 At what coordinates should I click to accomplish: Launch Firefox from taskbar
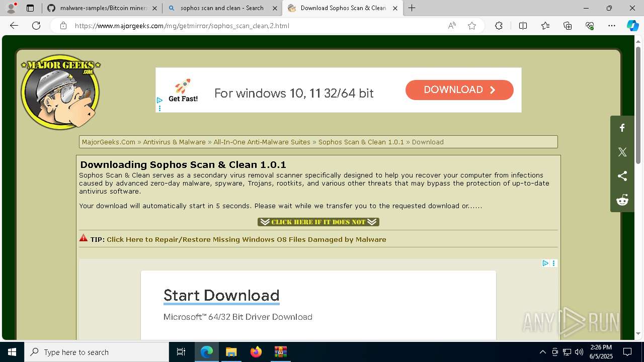(x=256, y=352)
